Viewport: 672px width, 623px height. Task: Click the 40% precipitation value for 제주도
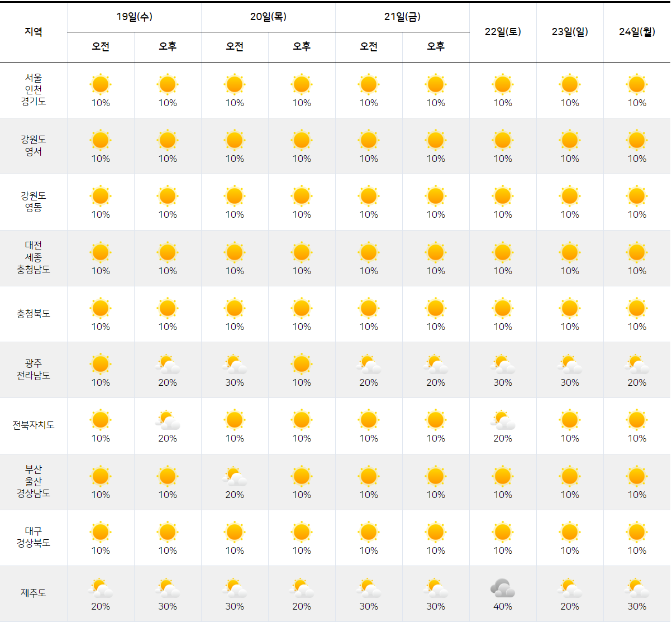pyautogui.click(x=503, y=606)
